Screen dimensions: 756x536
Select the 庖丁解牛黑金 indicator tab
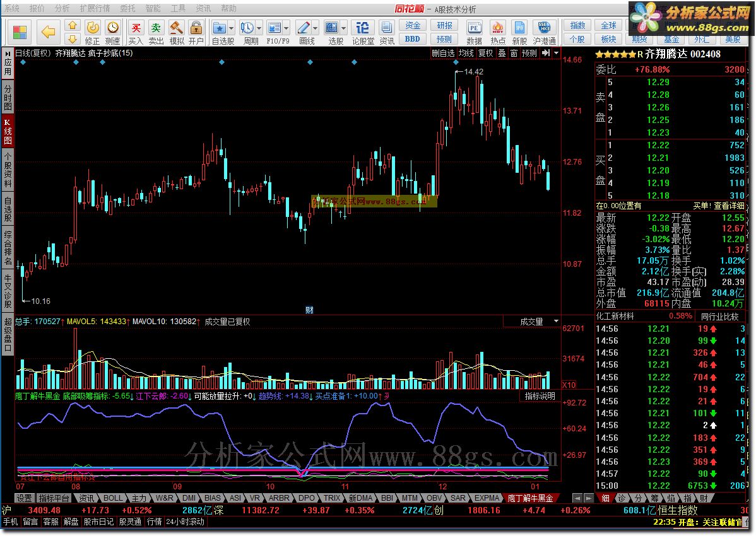point(530,498)
